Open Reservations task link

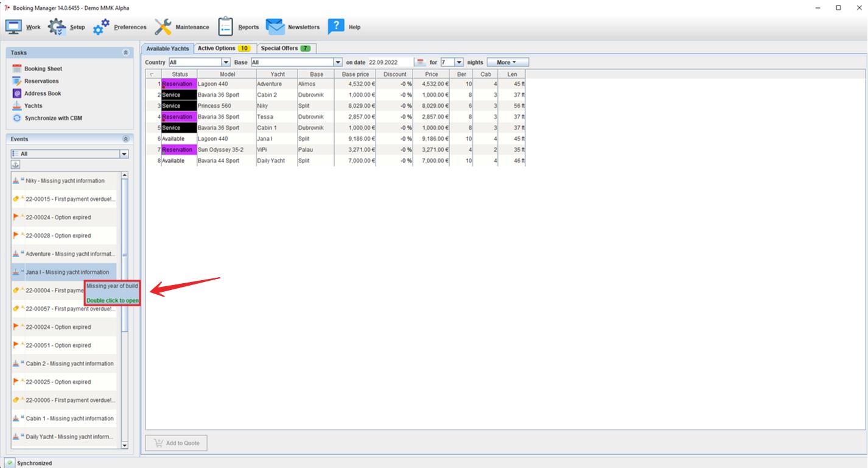(41, 81)
